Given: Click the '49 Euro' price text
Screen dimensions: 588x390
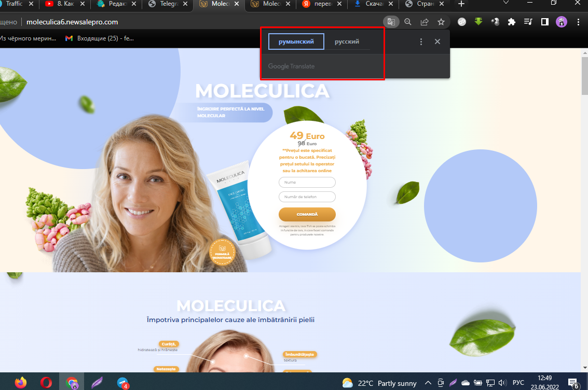Looking at the screenshot, I should point(307,136).
